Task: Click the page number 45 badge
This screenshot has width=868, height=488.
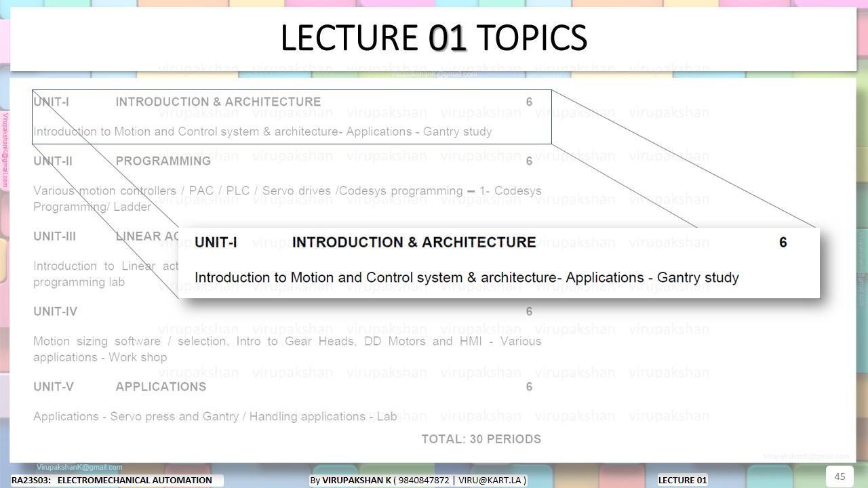Action: click(841, 476)
